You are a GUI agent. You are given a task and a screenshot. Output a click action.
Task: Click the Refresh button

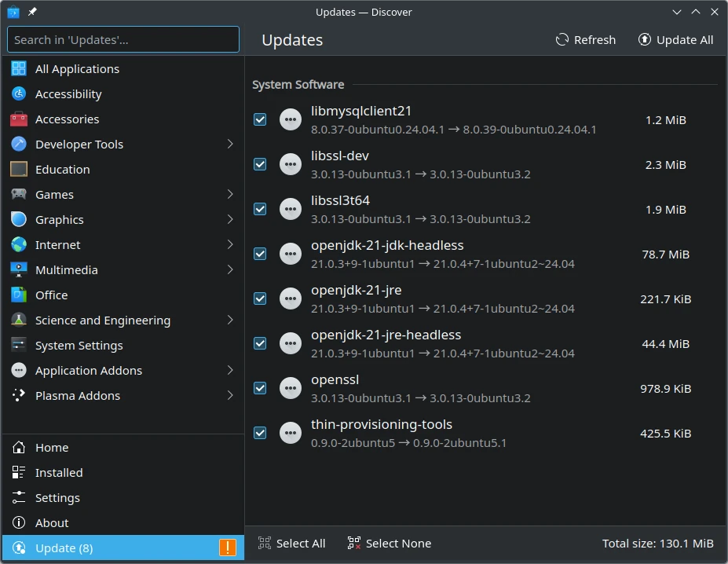coord(586,40)
